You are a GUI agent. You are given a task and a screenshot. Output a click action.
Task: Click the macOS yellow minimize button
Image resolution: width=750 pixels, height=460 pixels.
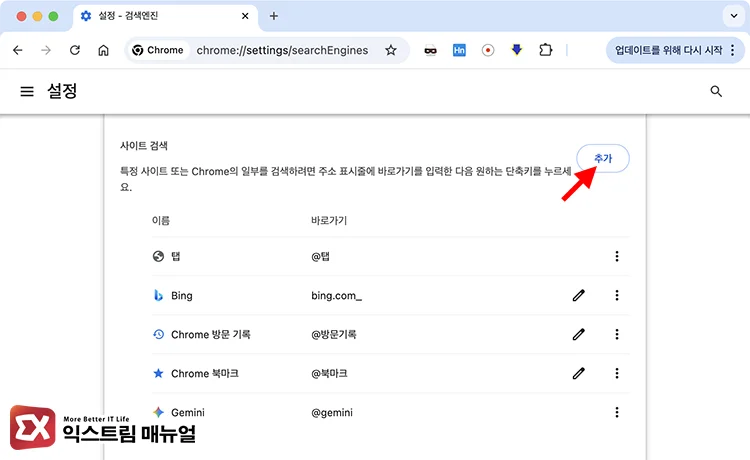(x=37, y=16)
